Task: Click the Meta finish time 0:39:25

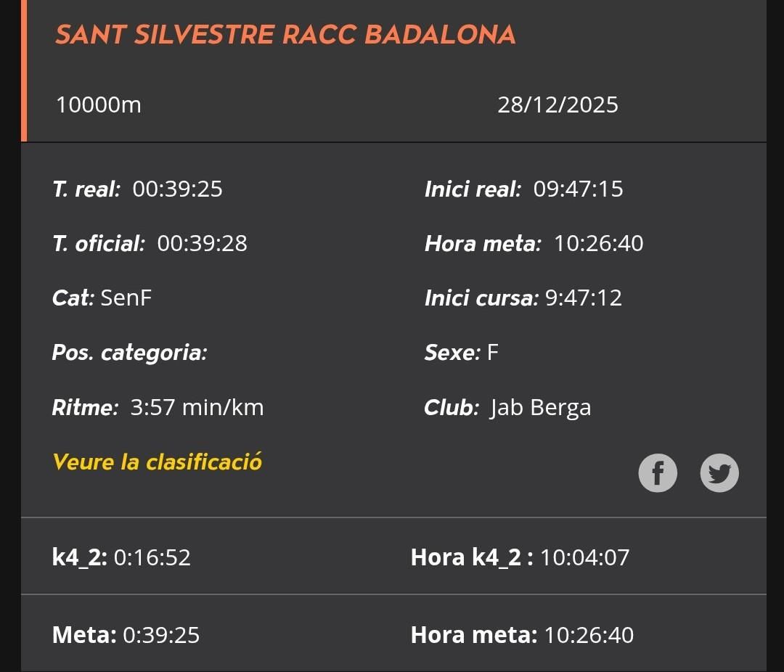Action: pos(161,635)
